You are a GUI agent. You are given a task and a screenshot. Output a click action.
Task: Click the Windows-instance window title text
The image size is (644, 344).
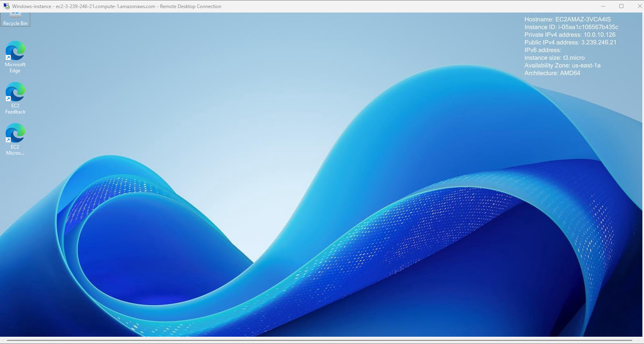tap(117, 6)
